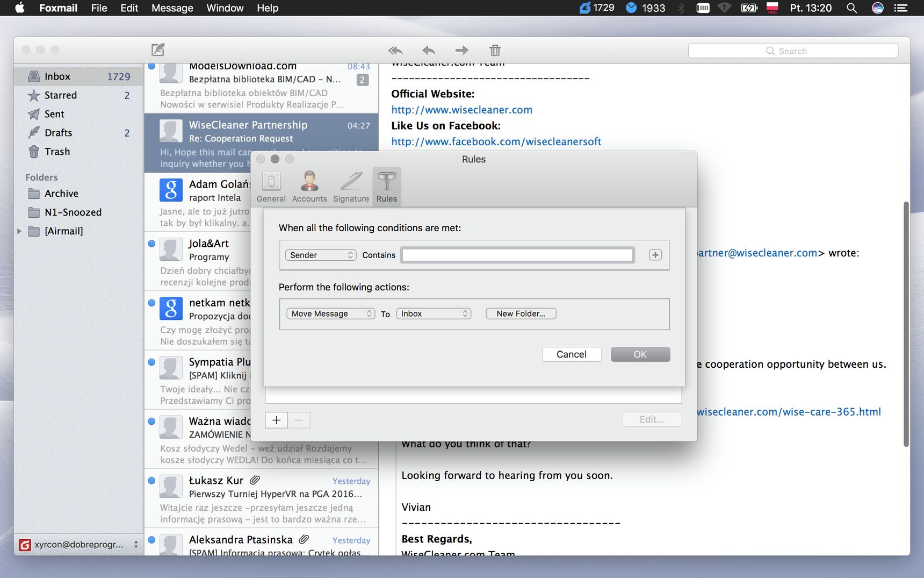Open the File menu

click(x=99, y=8)
